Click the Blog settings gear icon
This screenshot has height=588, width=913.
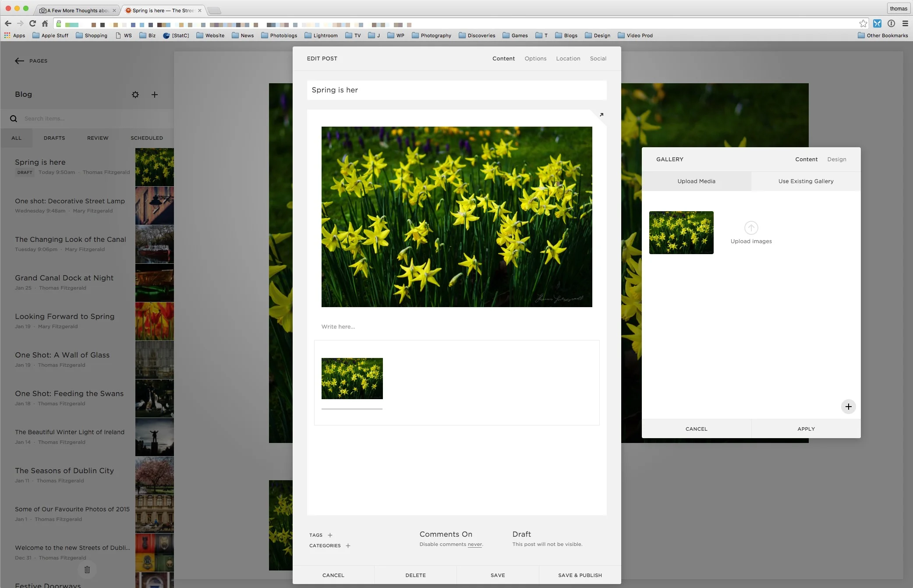(135, 95)
